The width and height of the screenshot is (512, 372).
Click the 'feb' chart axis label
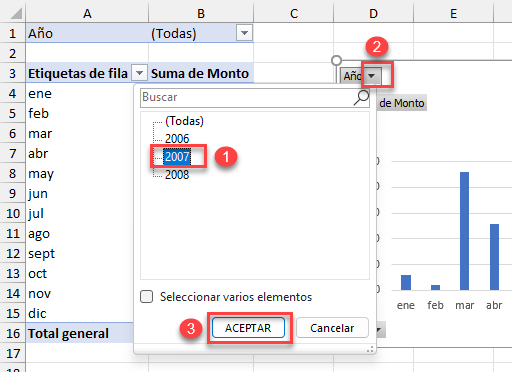(x=435, y=305)
